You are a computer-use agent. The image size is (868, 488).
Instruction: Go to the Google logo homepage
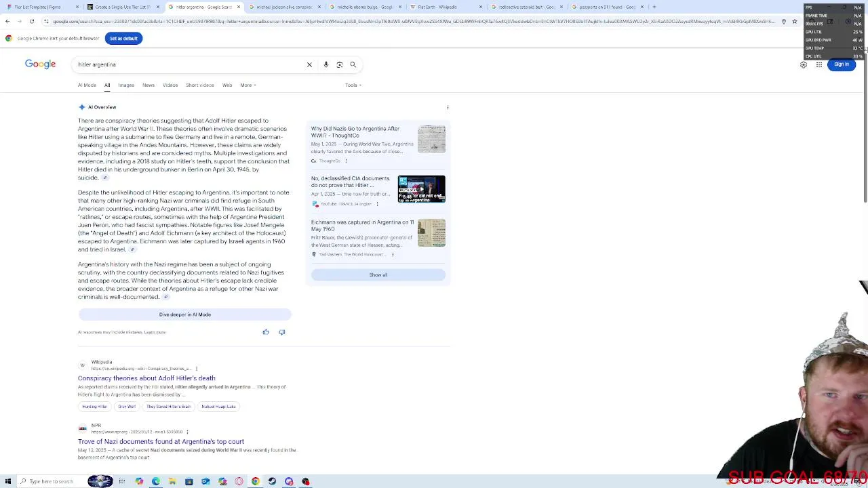[40, 64]
